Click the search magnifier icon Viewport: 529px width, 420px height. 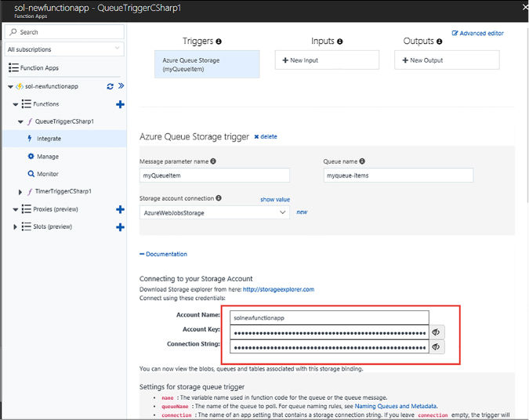(13, 31)
